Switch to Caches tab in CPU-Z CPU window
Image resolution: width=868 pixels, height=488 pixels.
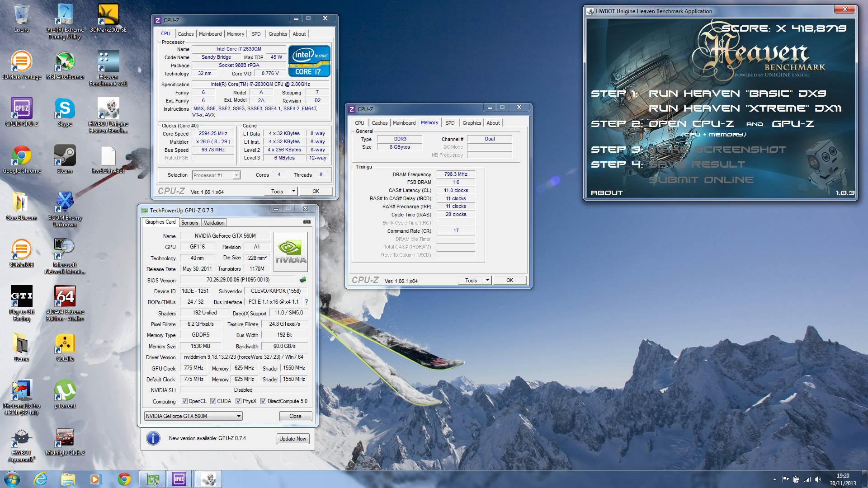pos(185,34)
